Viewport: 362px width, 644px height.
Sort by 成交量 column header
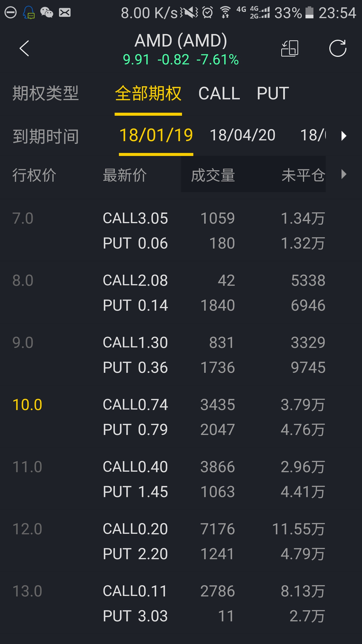click(x=213, y=175)
